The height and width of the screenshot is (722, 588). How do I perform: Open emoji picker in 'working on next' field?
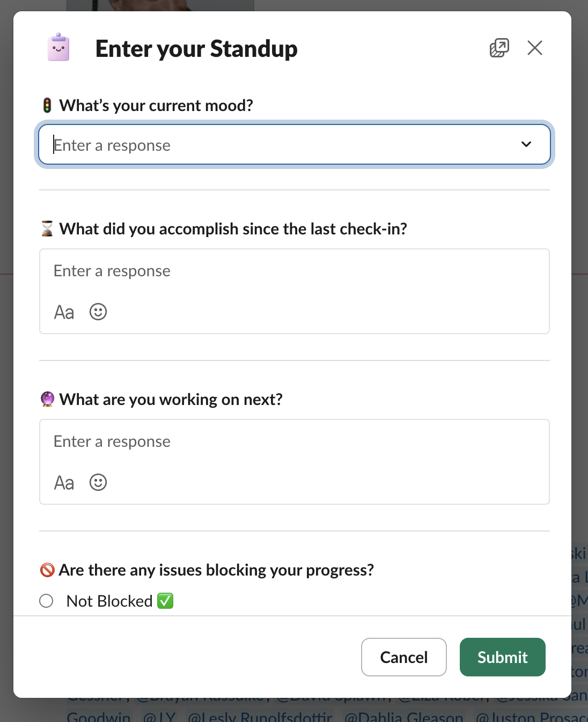[x=98, y=482]
